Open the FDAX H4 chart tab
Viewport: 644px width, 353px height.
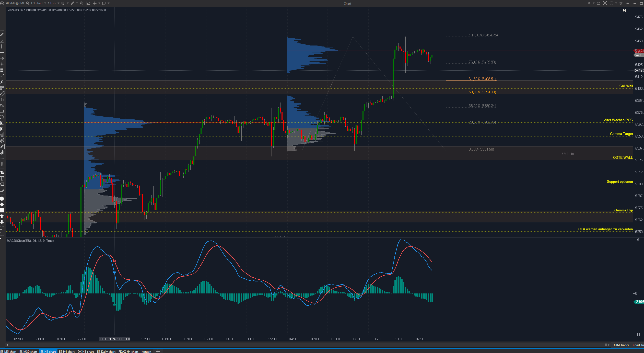pyautogui.click(x=128, y=351)
